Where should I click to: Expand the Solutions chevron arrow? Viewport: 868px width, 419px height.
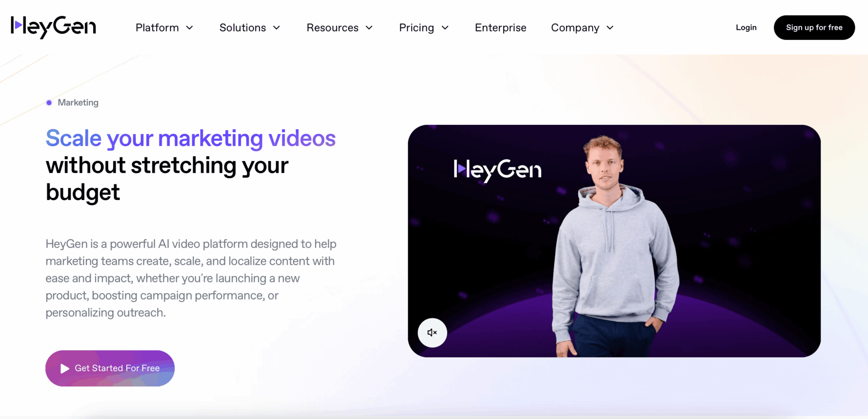(x=277, y=28)
